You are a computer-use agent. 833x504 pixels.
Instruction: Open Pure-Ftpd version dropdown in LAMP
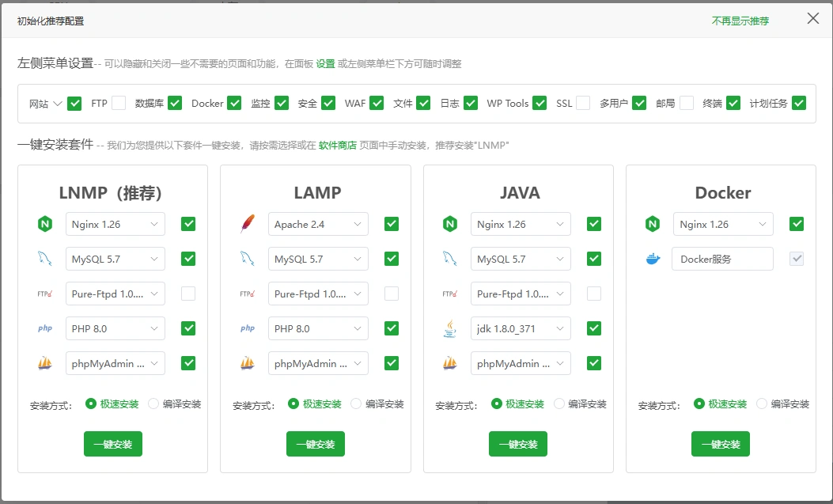coord(318,294)
